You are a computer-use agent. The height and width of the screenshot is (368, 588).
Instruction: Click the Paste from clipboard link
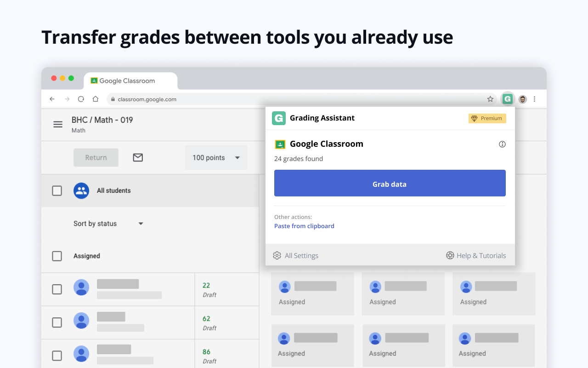pyautogui.click(x=304, y=226)
